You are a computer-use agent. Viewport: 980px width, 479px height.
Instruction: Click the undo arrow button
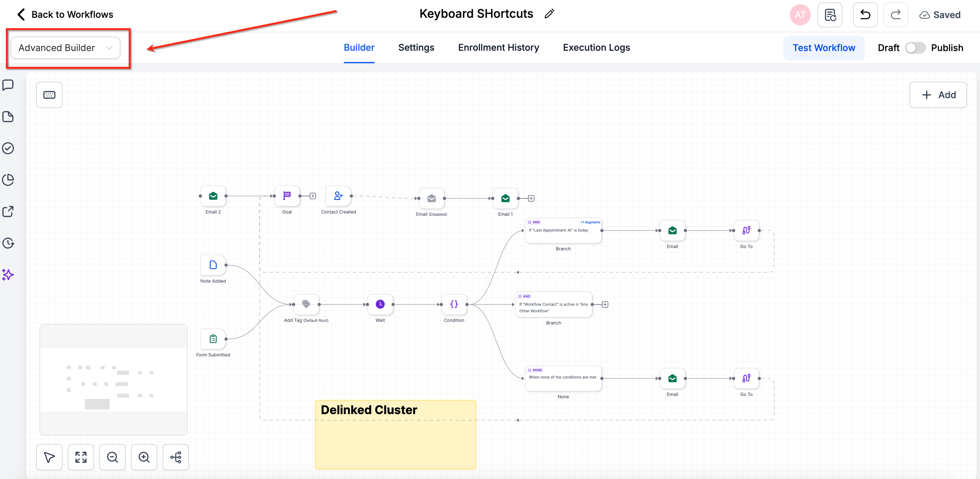[x=865, y=15]
